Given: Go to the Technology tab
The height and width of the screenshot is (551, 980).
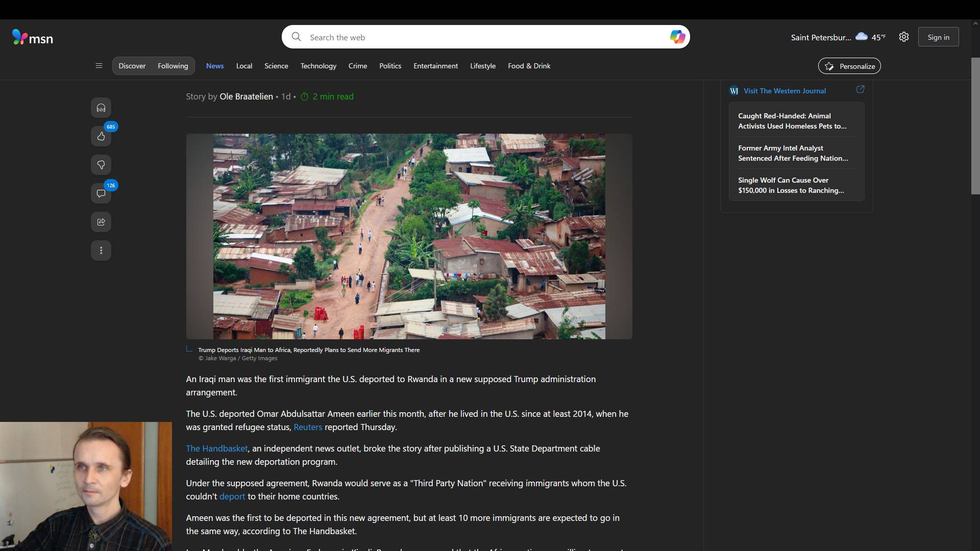Looking at the screenshot, I should tap(318, 66).
